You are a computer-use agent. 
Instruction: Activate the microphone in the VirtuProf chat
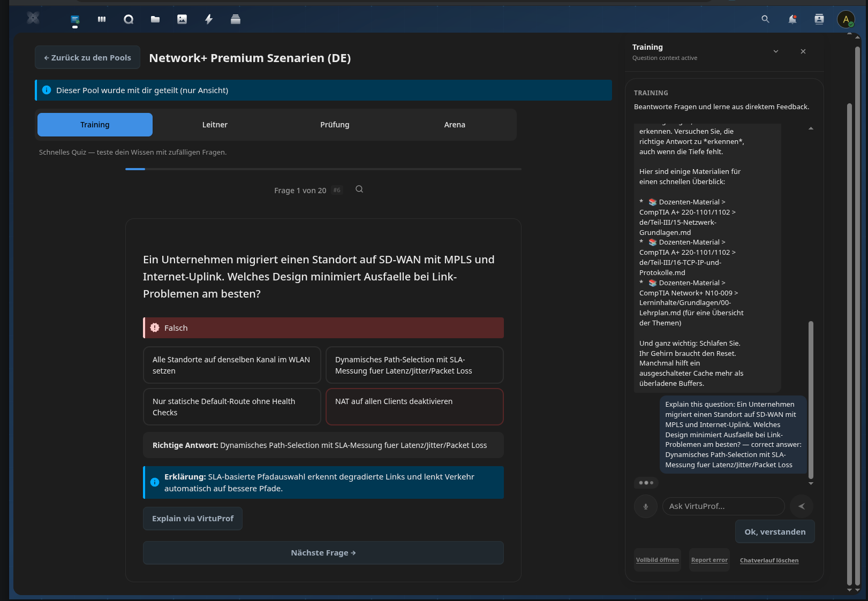click(645, 506)
